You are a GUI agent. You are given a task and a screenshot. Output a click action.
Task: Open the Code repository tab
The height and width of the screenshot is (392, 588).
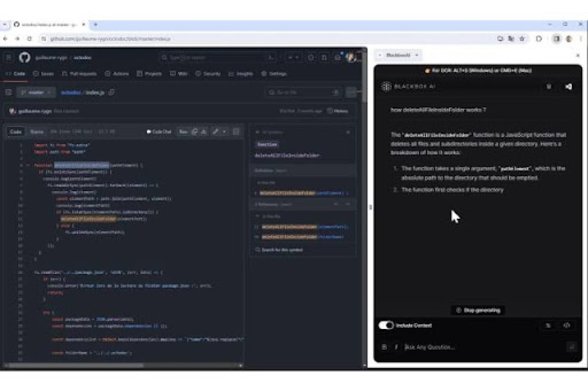pyautogui.click(x=16, y=74)
